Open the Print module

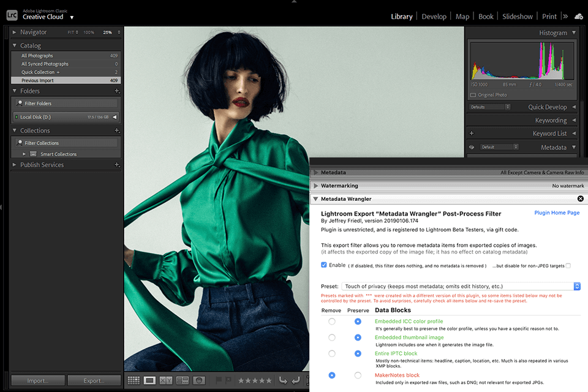[549, 17]
